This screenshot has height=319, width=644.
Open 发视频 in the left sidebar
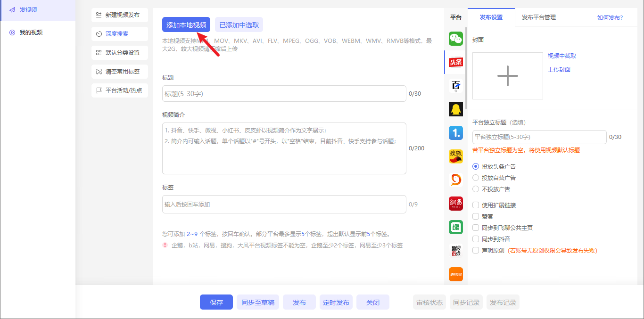pos(38,10)
